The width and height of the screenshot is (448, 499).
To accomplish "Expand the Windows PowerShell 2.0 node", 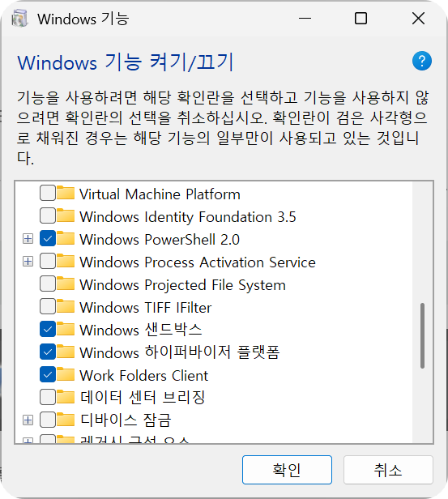I will click(x=28, y=239).
